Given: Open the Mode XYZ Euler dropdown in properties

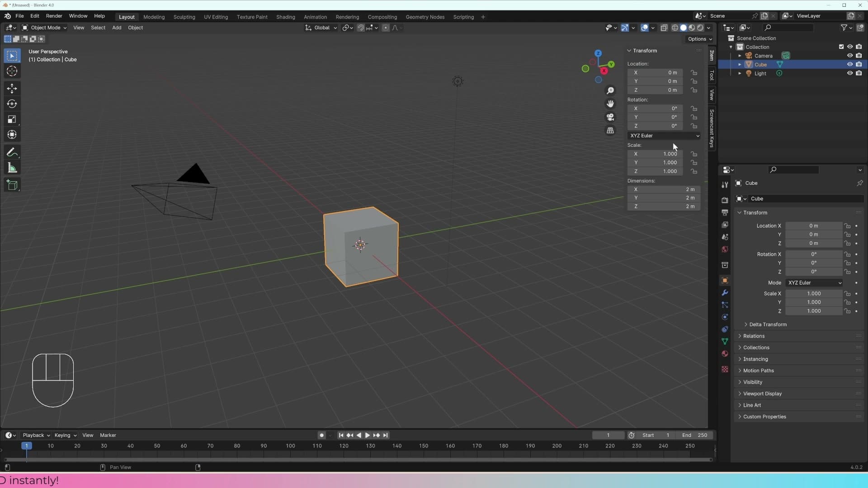Looking at the screenshot, I should tap(814, 283).
